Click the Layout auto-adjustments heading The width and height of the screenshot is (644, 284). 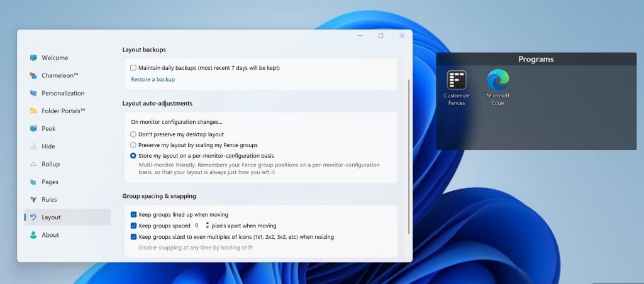tap(157, 104)
